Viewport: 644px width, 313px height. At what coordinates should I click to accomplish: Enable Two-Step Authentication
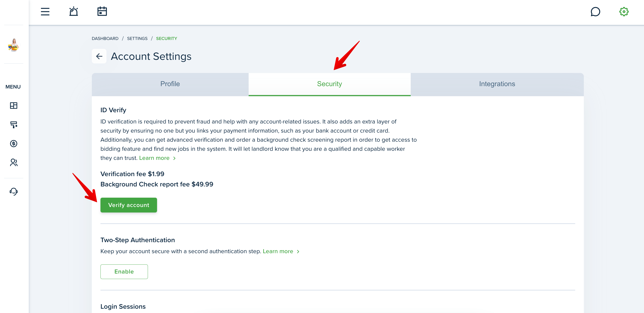pos(124,272)
